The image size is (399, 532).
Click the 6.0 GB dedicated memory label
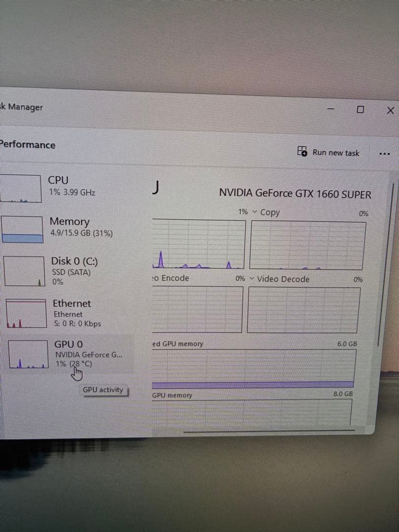pos(347,344)
